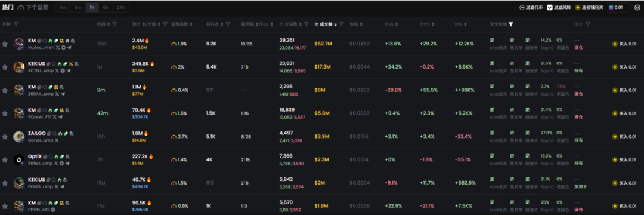Screen dimensions: 644x215
Task: Open Telegram link of OptiX token
Action: [67, 163]
